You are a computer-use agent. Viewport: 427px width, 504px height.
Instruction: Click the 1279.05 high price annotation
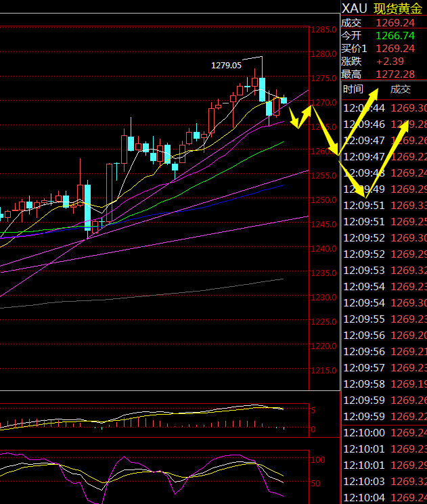226,66
